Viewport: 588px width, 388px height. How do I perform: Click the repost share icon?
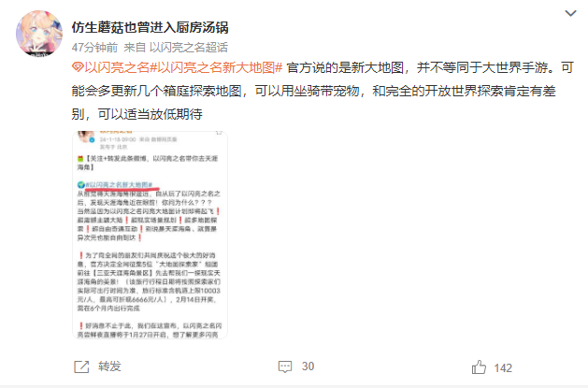81,367
